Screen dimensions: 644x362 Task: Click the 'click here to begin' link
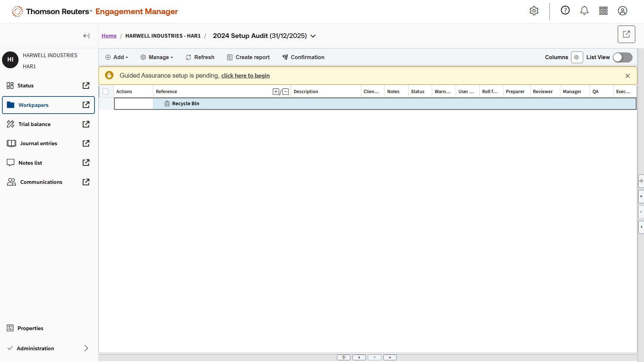point(245,76)
